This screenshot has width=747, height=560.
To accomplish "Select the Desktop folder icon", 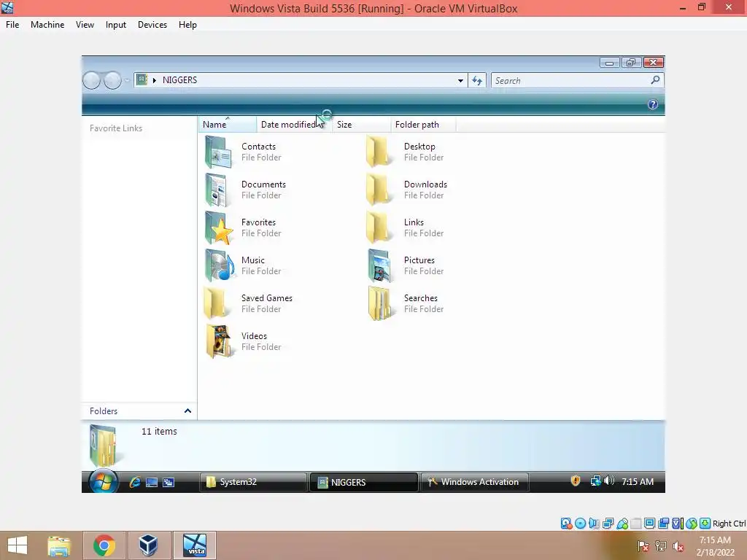I will 379,152.
